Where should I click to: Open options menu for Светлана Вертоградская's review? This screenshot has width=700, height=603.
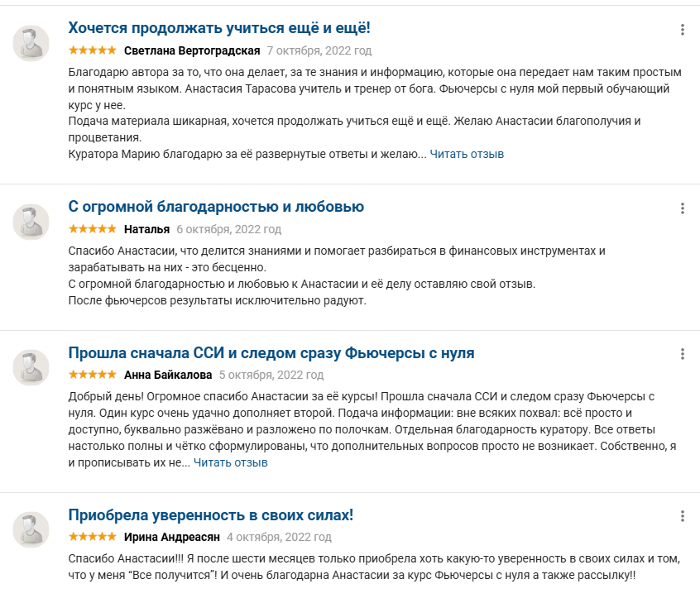point(683,30)
